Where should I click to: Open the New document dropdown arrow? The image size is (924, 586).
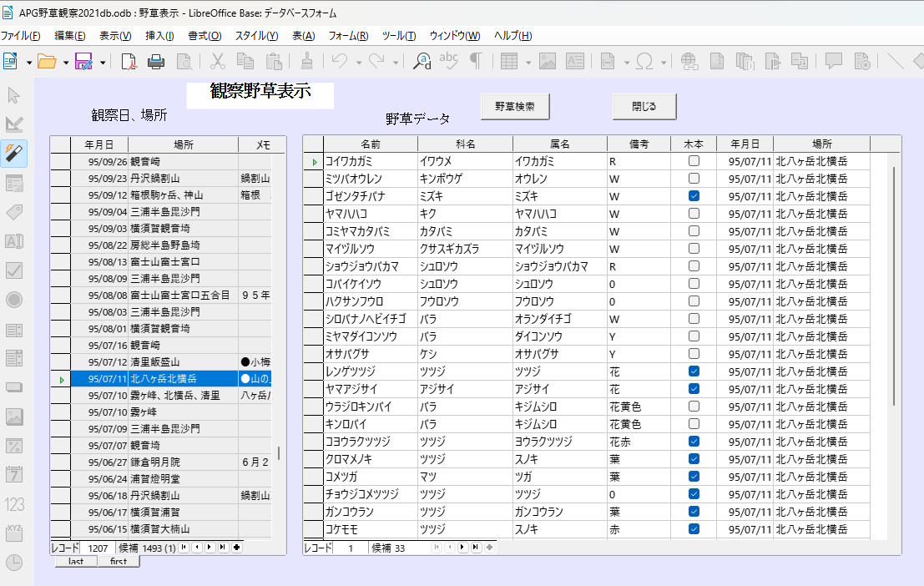point(28,63)
